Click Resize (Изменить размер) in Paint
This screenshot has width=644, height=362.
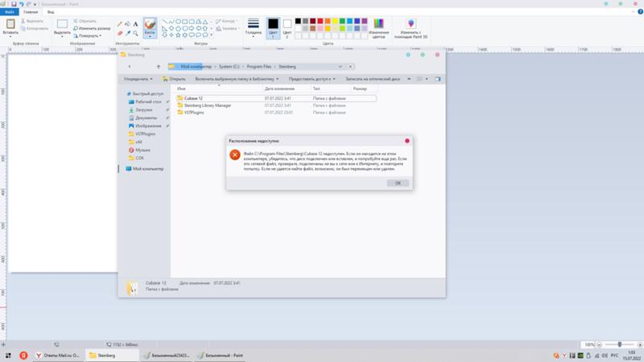coord(92,28)
